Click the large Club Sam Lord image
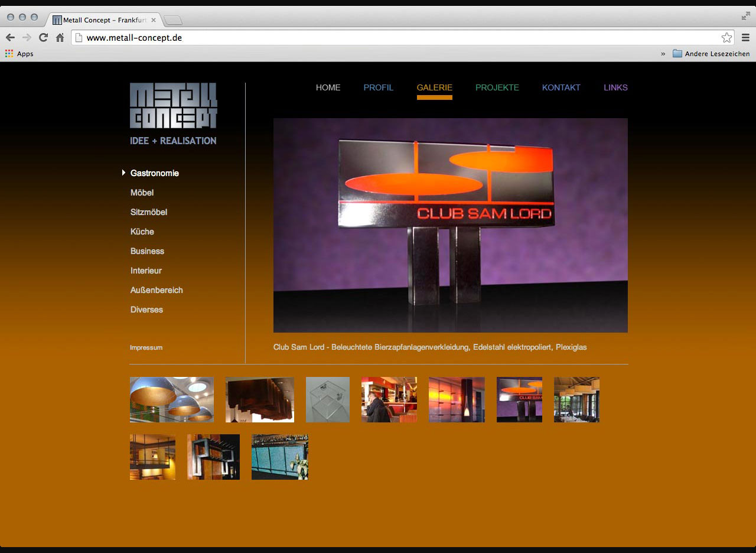The image size is (756, 553). 451,225
